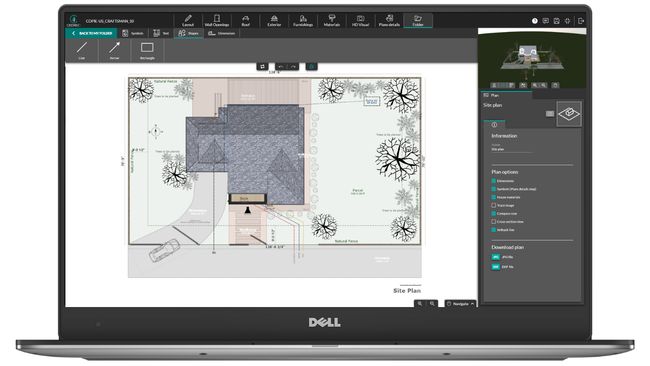Open the HD Visual section

point(360,20)
